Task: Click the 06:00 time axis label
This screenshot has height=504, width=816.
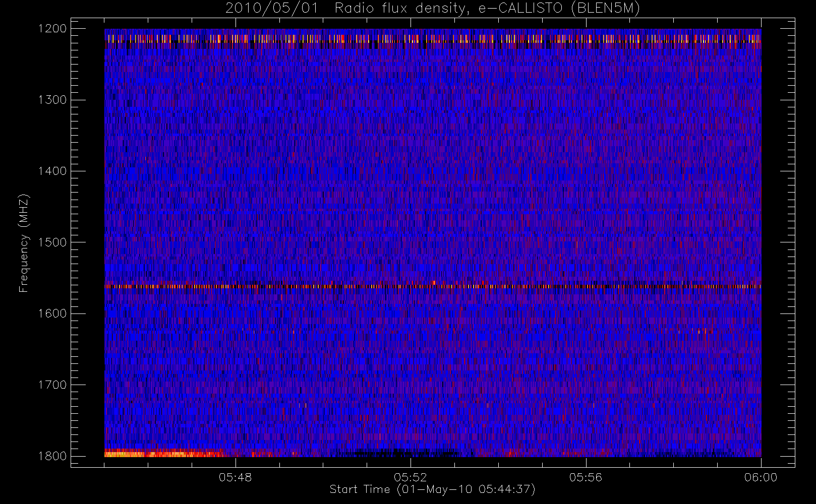Action: [761, 477]
